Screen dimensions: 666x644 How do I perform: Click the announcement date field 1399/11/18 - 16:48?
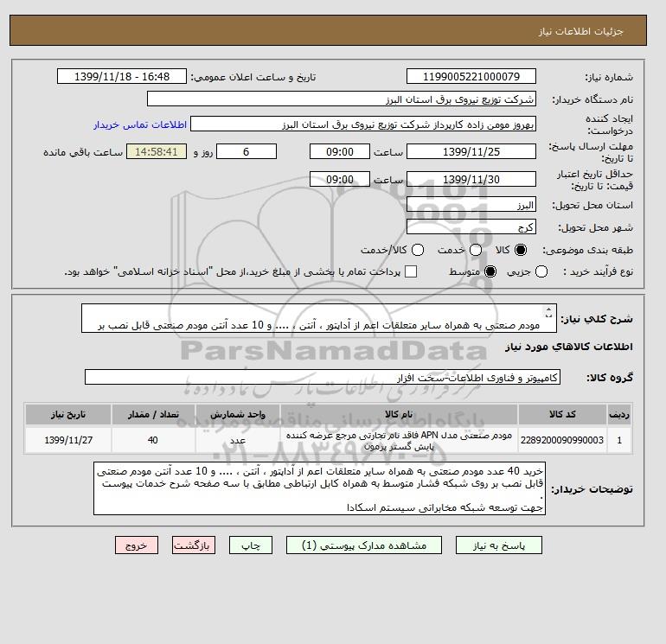pyautogui.click(x=122, y=77)
